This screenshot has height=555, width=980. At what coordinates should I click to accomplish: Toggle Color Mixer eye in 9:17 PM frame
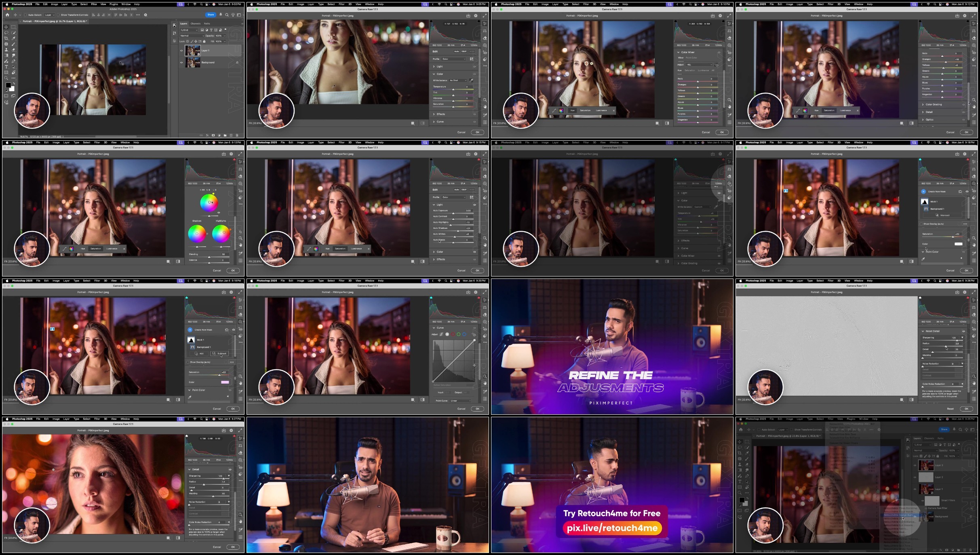click(x=719, y=256)
